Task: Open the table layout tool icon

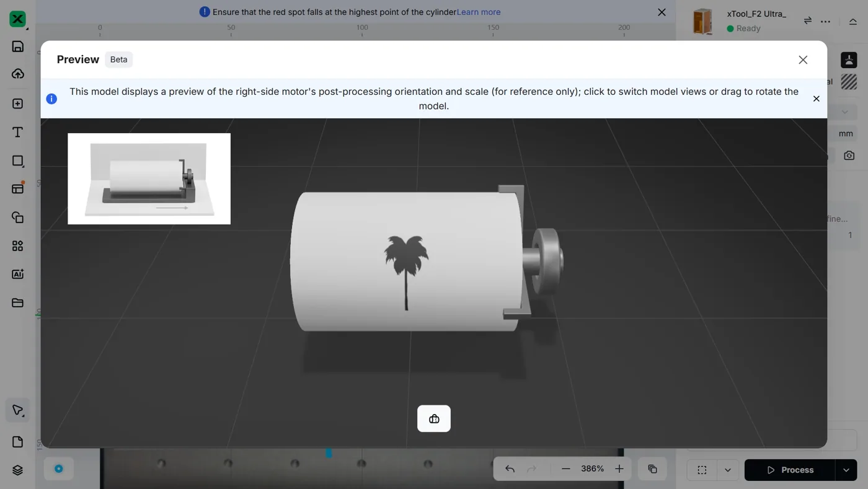Action: (x=18, y=188)
